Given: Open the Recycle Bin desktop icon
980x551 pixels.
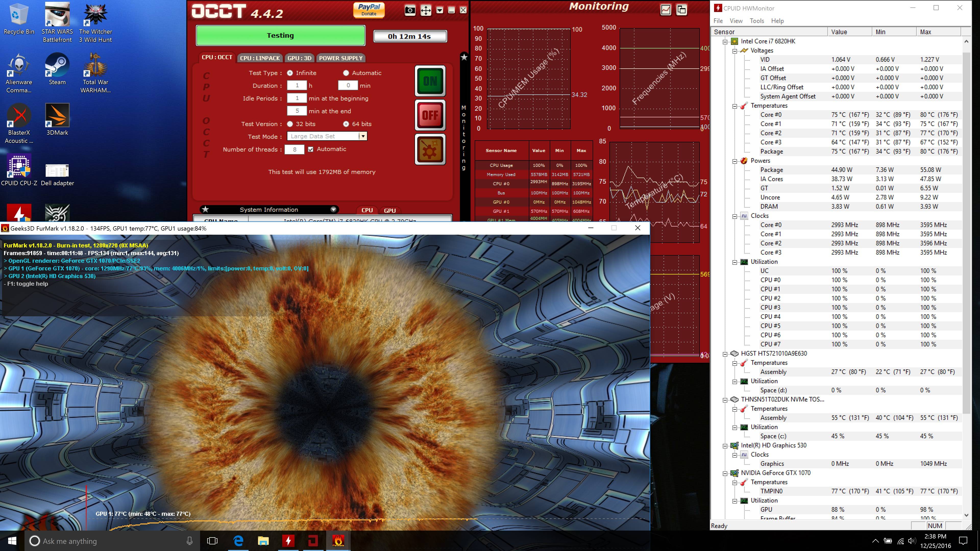Looking at the screenshot, I should [x=19, y=19].
